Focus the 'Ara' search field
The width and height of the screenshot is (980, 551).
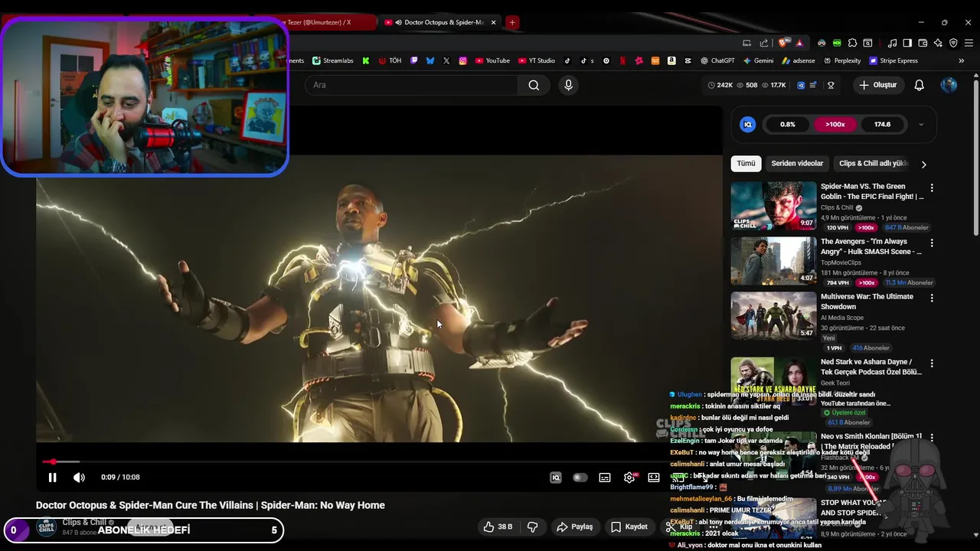[x=412, y=85]
